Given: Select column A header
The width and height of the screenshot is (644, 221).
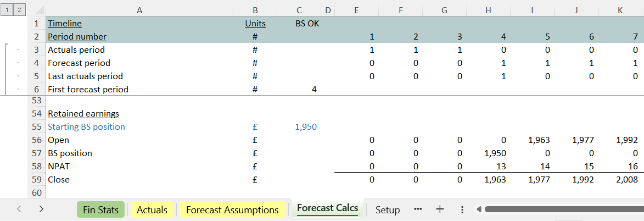Looking at the screenshot, I should 139,10.
